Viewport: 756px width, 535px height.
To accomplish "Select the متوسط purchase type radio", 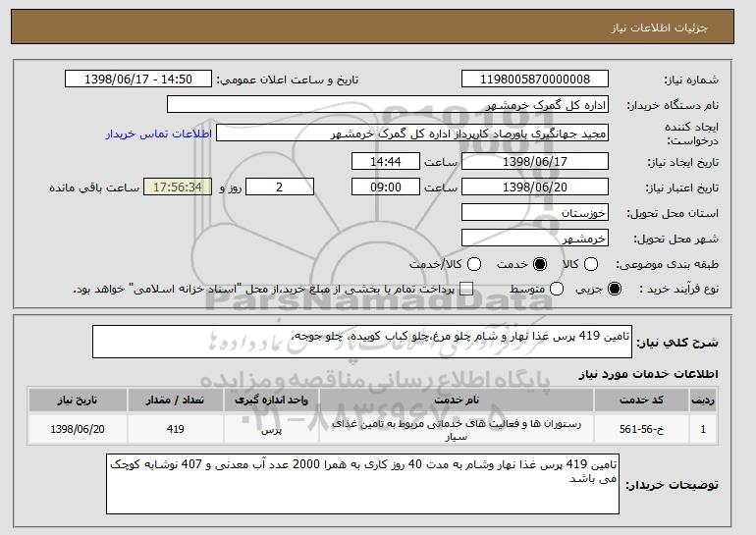I will [557, 289].
